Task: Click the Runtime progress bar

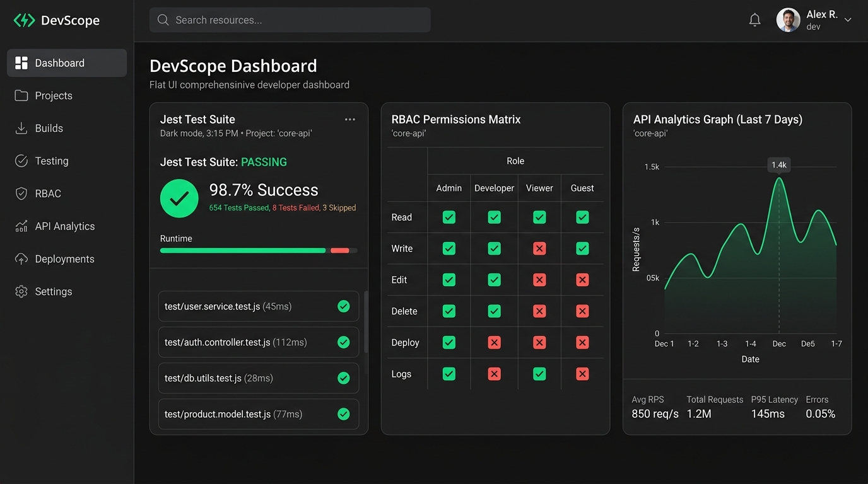Action: [259, 250]
